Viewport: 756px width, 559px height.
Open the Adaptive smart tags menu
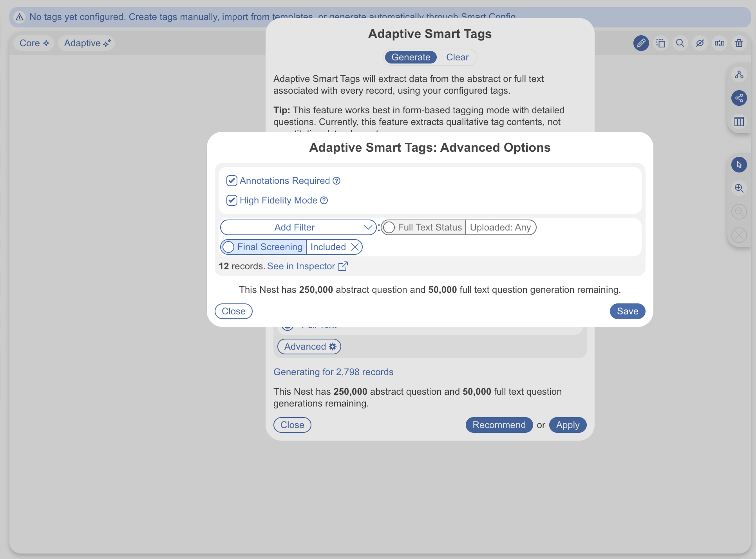pyautogui.click(x=87, y=43)
